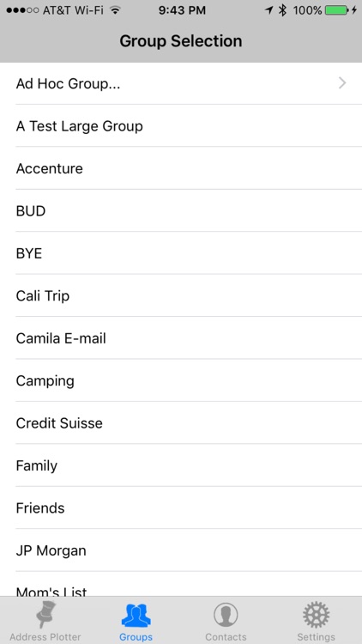Tap the location arrow status icon
Image resolution: width=362 pixels, height=644 pixels.
click(x=268, y=10)
